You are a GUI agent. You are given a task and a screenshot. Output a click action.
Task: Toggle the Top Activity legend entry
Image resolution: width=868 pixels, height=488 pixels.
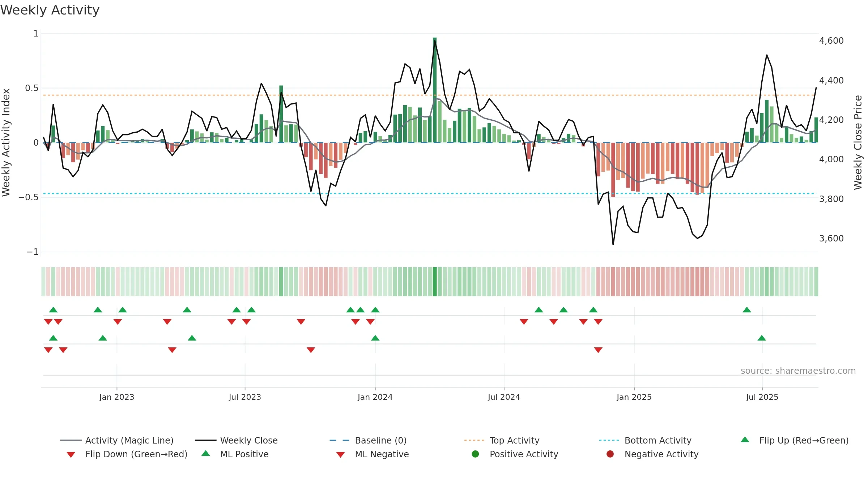(502, 440)
